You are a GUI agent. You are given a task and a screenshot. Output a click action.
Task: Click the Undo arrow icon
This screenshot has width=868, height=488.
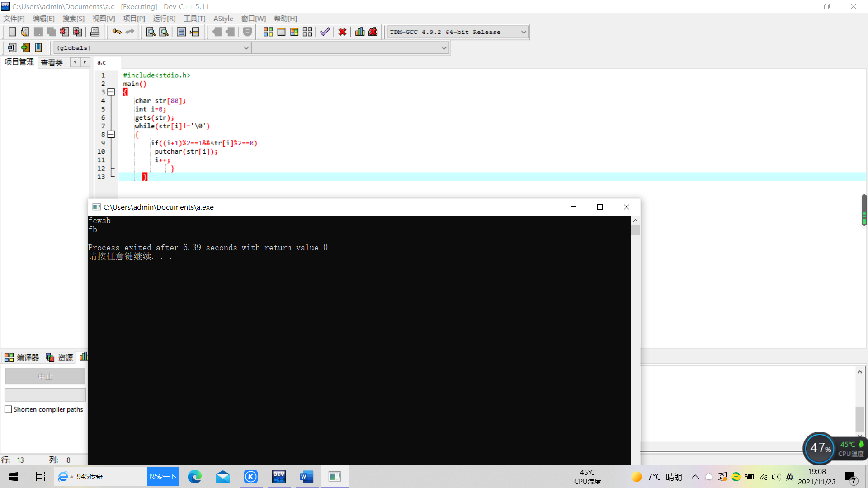point(117,32)
